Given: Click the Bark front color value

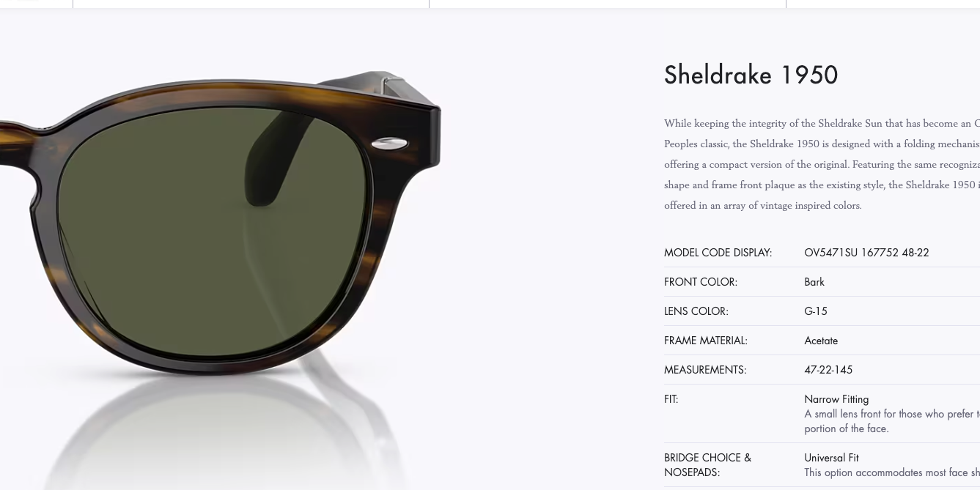Looking at the screenshot, I should 814,282.
